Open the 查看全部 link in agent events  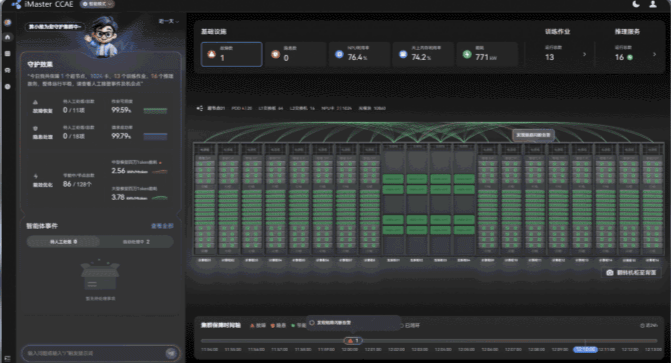162,226
